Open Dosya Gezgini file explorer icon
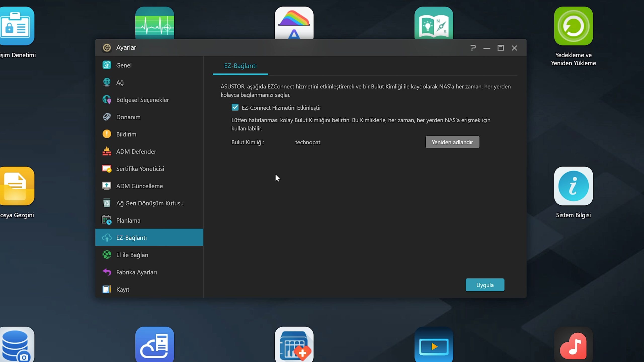This screenshot has height=362, width=644. [17, 186]
